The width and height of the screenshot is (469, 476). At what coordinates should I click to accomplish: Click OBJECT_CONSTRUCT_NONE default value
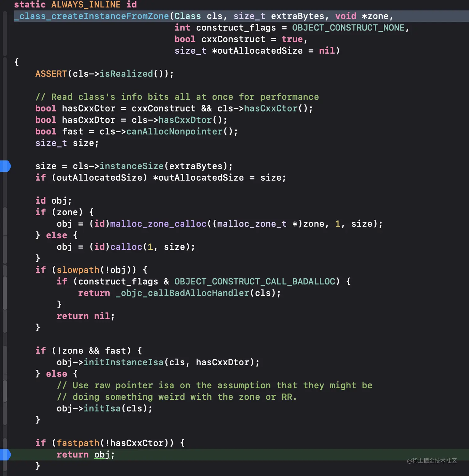348,28
